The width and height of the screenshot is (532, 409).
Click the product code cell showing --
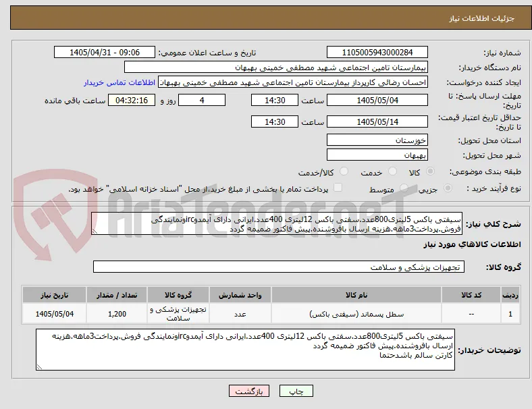click(x=471, y=314)
